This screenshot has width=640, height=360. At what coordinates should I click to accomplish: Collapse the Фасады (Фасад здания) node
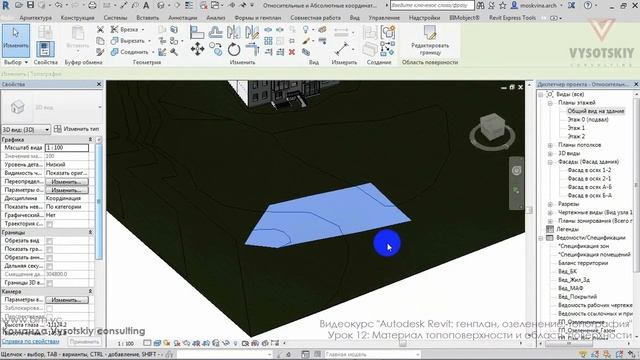[550, 162]
